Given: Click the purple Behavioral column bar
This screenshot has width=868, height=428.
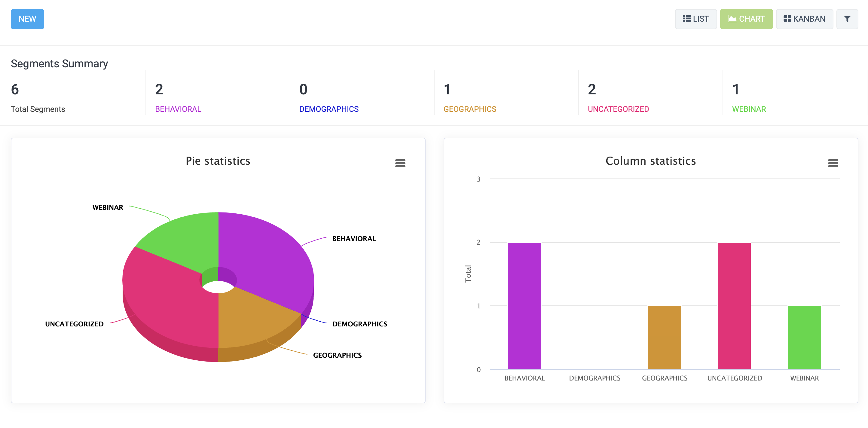Looking at the screenshot, I should click(x=524, y=305).
